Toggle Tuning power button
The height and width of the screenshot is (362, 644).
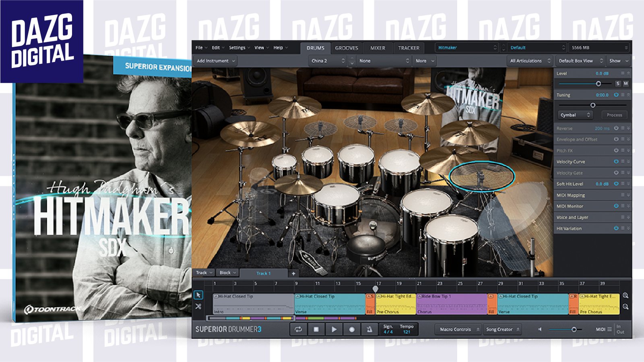(x=616, y=95)
